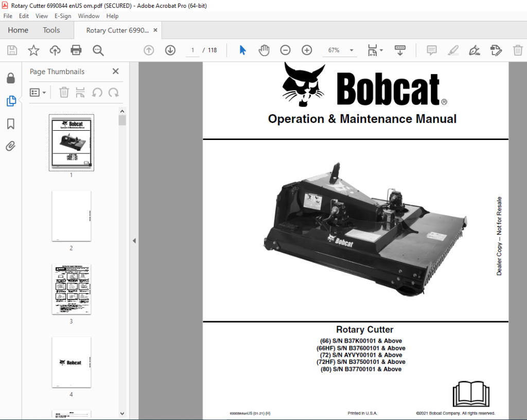
Task: Open the Help menu
Action: pos(112,16)
